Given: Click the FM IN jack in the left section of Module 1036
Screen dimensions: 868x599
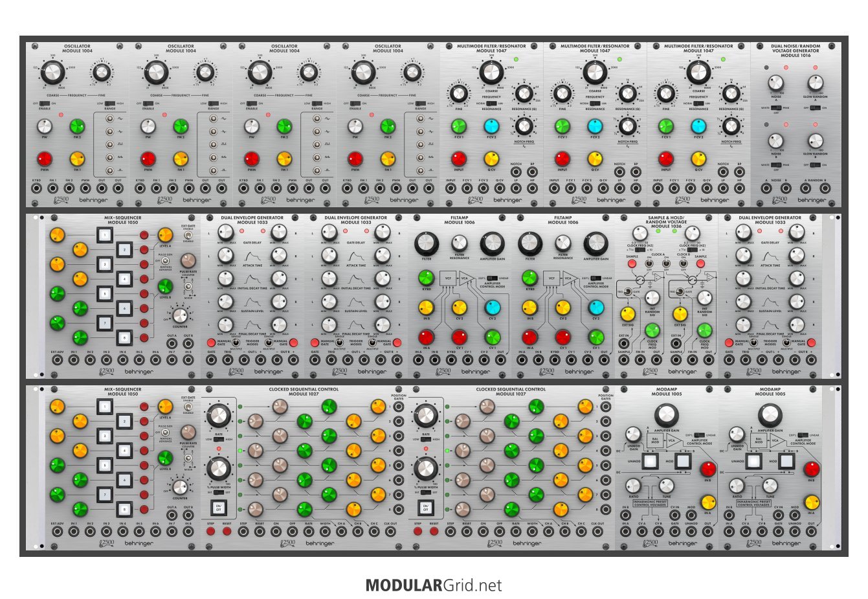Looking at the screenshot, I should coord(640,360).
